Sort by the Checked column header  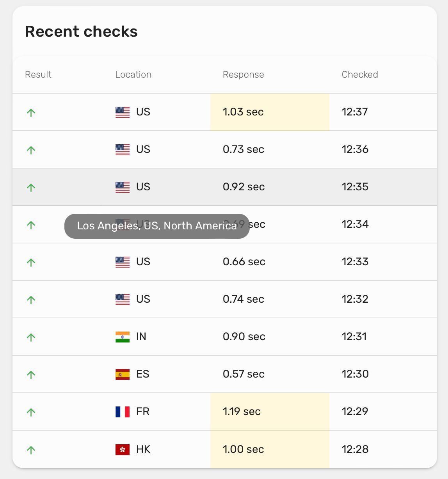pyautogui.click(x=359, y=75)
